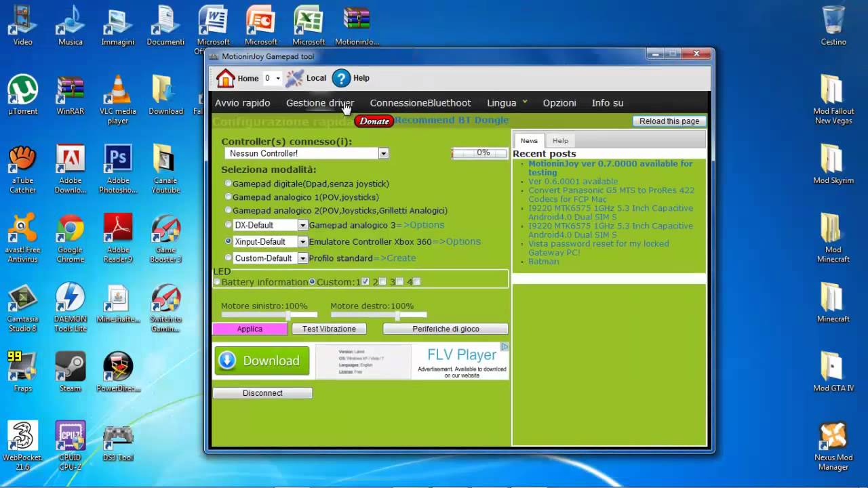The image size is (868, 488).
Task: Select the WebPocket 21.6 desktop icon
Action: (x=22, y=445)
